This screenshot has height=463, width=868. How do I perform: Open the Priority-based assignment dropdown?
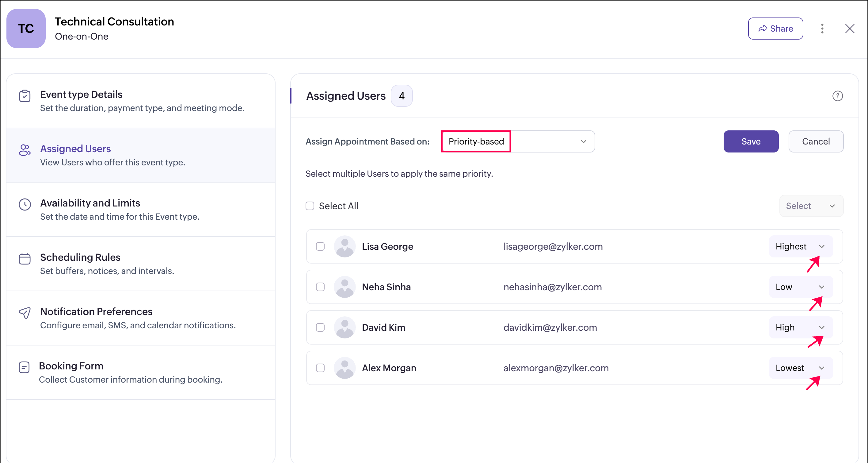[x=518, y=141]
